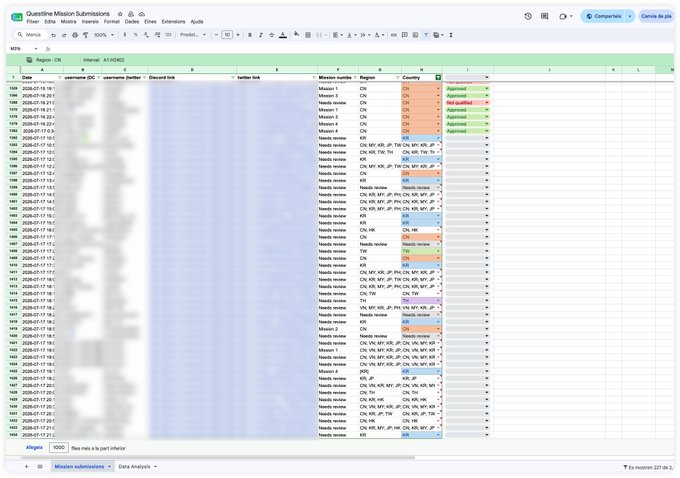
Task: Click the undo arrow
Action: [x=53, y=35]
